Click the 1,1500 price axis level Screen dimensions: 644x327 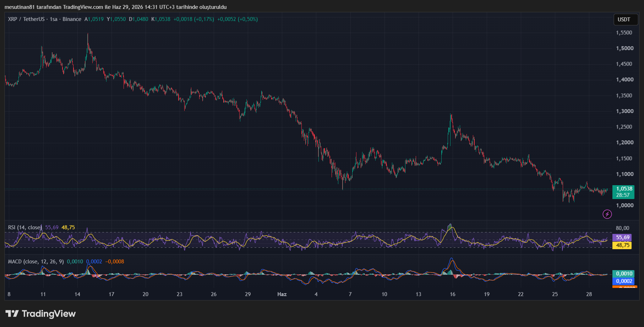624,159
